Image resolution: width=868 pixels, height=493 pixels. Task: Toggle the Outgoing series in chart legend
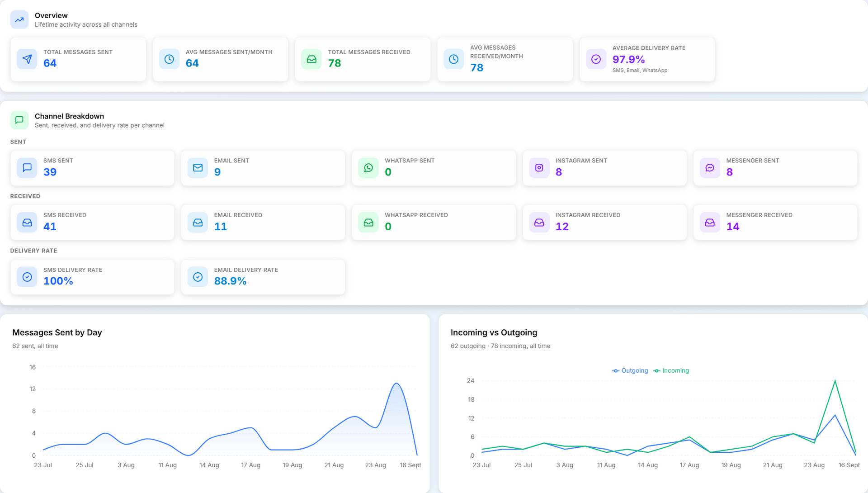click(x=630, y=370)
